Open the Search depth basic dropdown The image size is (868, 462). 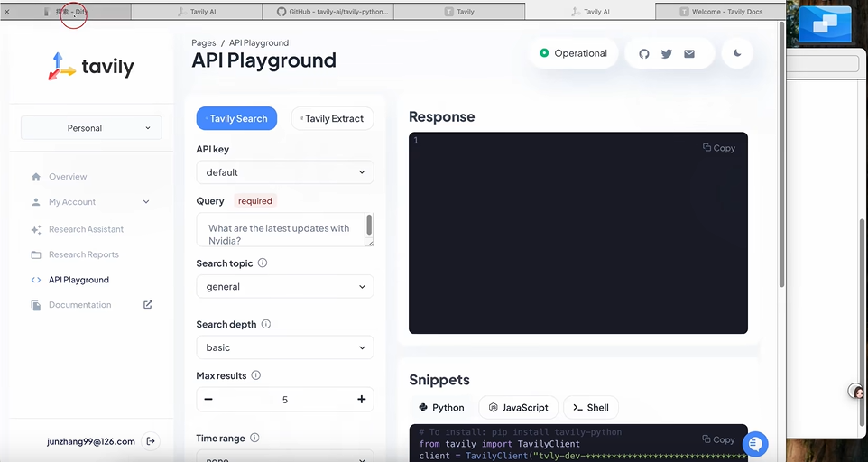tap(285, 347)
